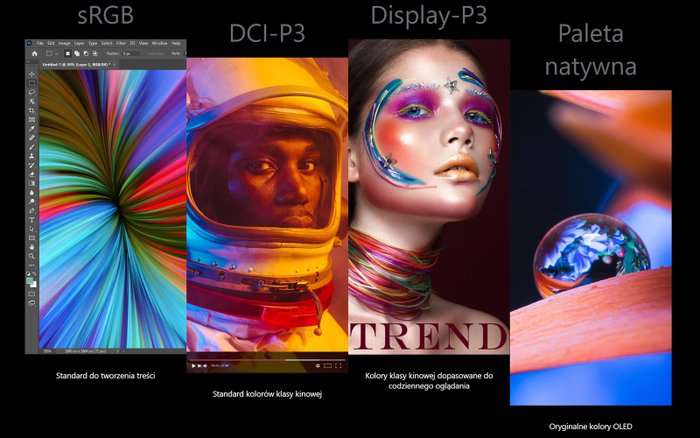Select the Hand tool
Screen dimensions: 700x438
(32, 247)
